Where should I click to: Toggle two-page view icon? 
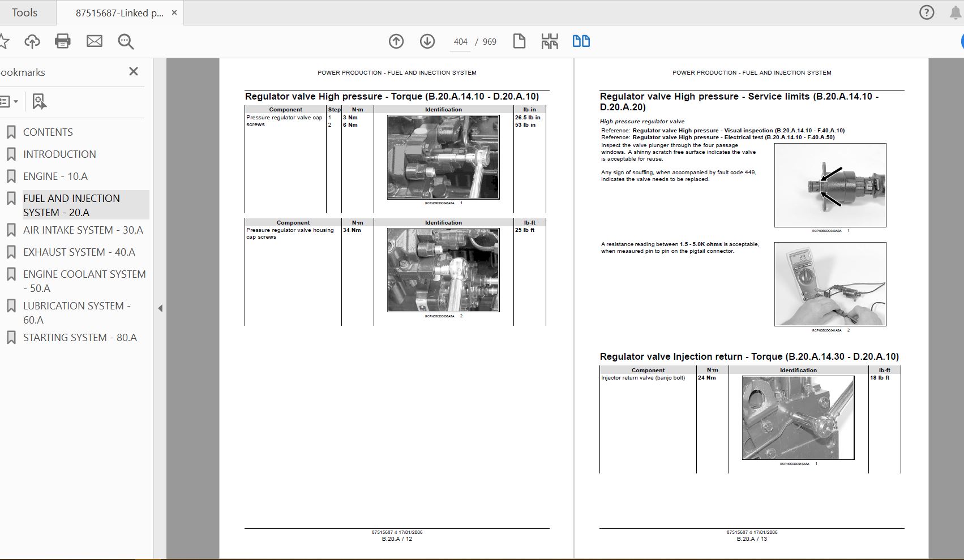(x=581, y=41)
